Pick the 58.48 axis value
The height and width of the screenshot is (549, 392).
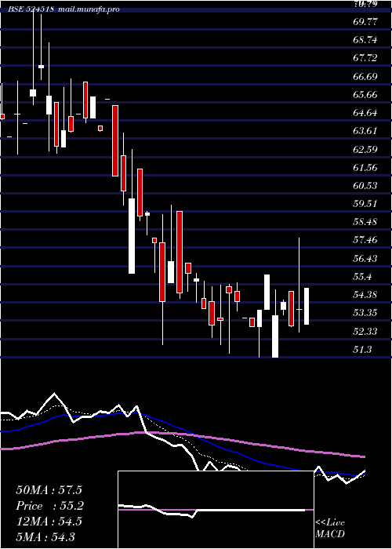(365, 222)
